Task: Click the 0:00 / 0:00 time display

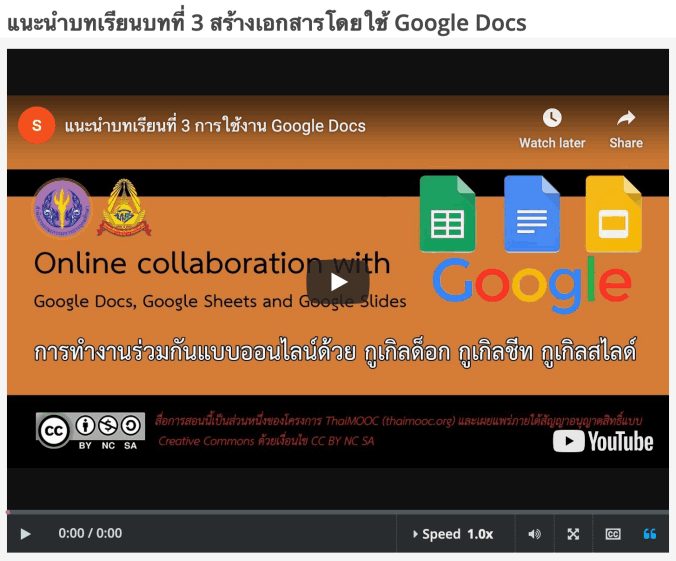Action: pos(90,533)
